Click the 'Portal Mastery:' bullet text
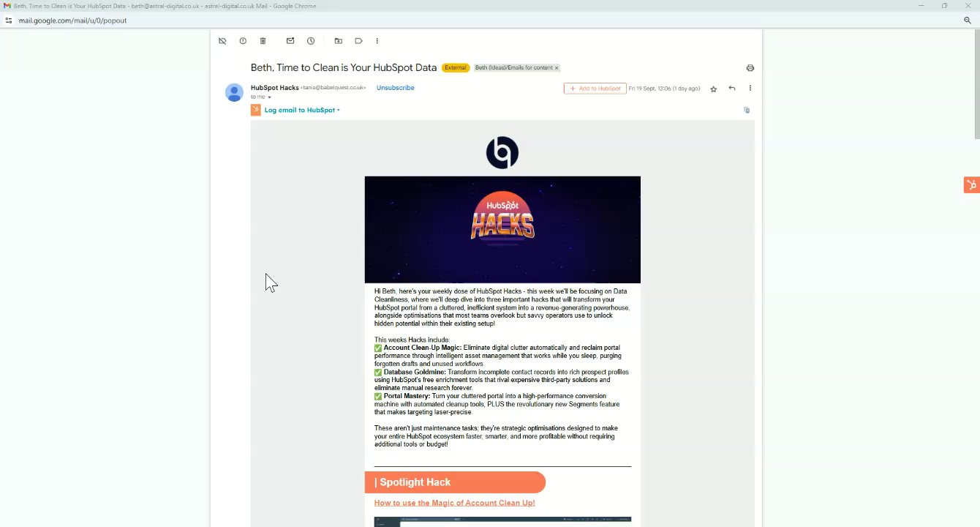 (407, 396)
